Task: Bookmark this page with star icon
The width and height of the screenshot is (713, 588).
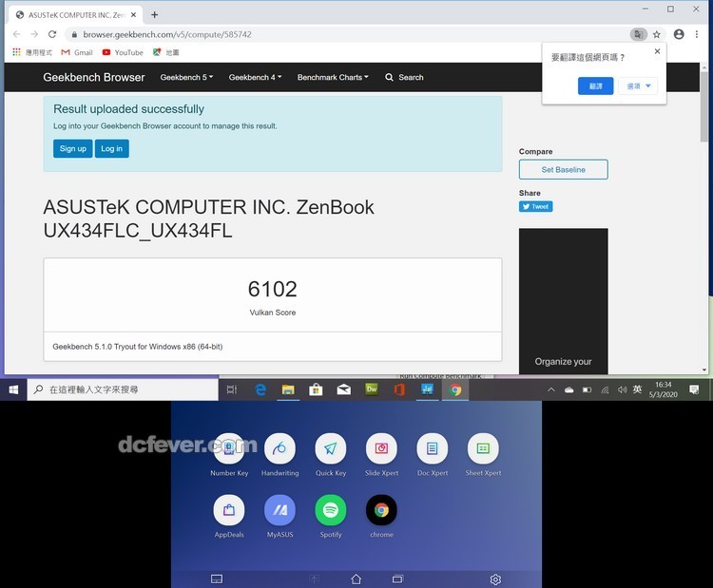Action: click(657, 34)
